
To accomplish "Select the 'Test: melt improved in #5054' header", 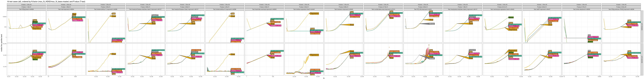I will pyautogui.click(x=66, y=9).
